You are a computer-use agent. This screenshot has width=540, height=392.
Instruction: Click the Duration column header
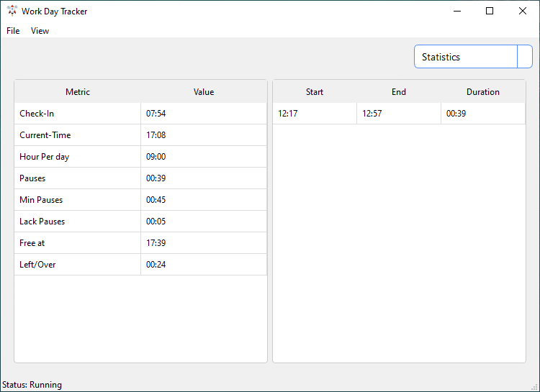pos(483,92)
